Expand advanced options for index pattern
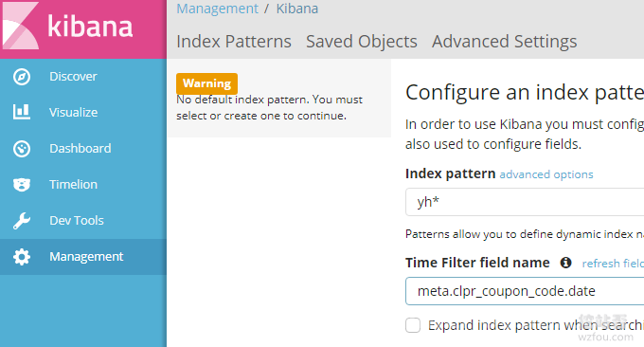The image size is (644, 347). pos(546,174)
